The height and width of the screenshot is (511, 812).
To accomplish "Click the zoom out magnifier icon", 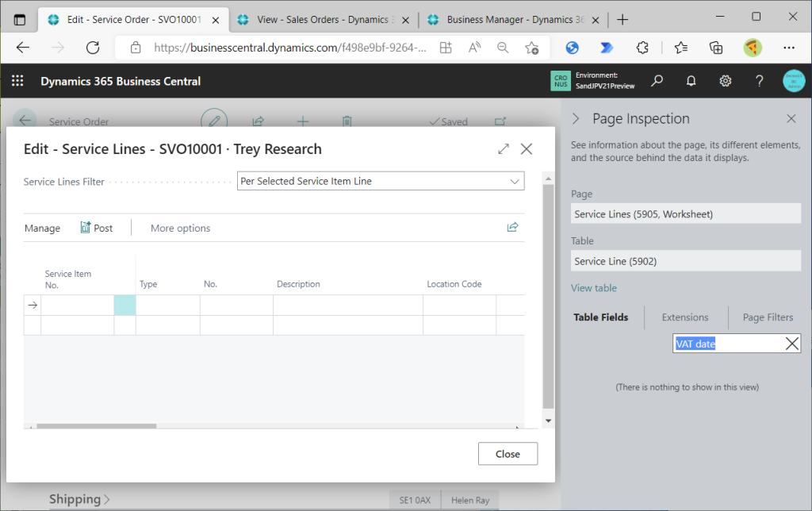I will coord(502,48).
